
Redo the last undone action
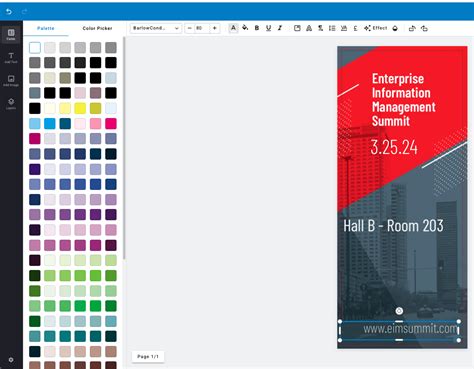(x=24, y=12)
